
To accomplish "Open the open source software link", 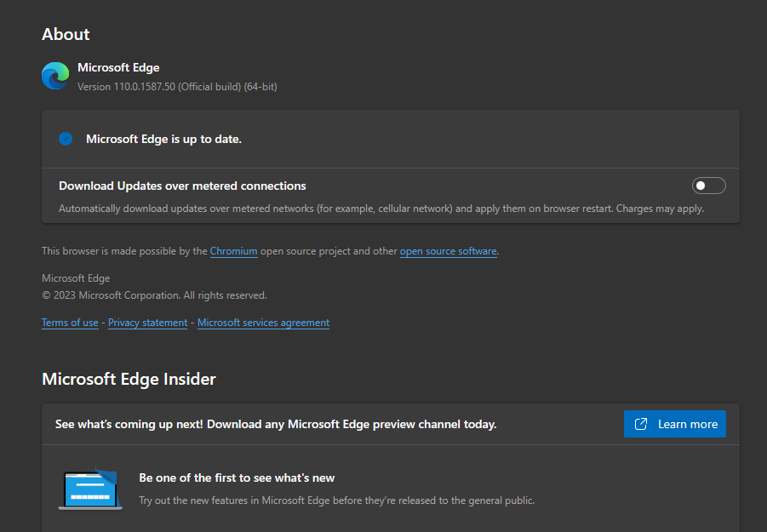I will tap(448, 251).
